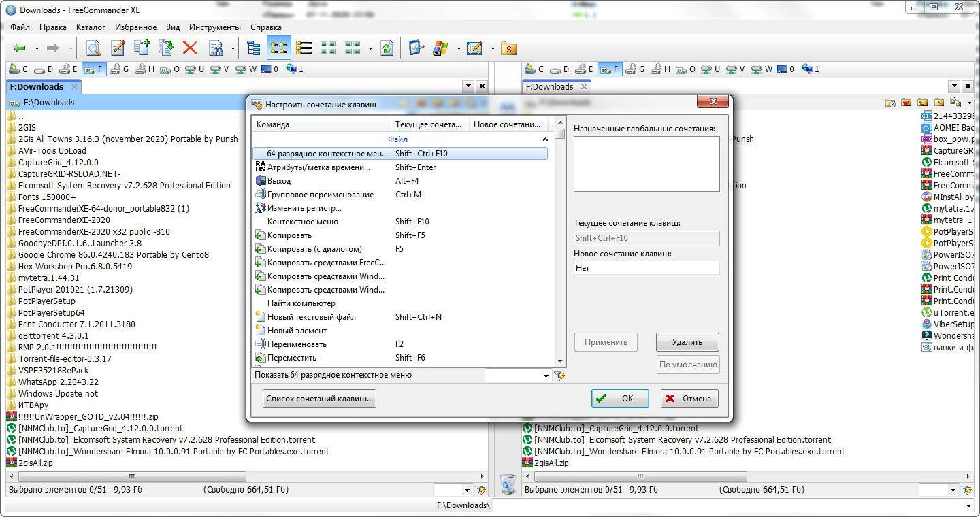Click Удалить button

[x=687, y=342]
